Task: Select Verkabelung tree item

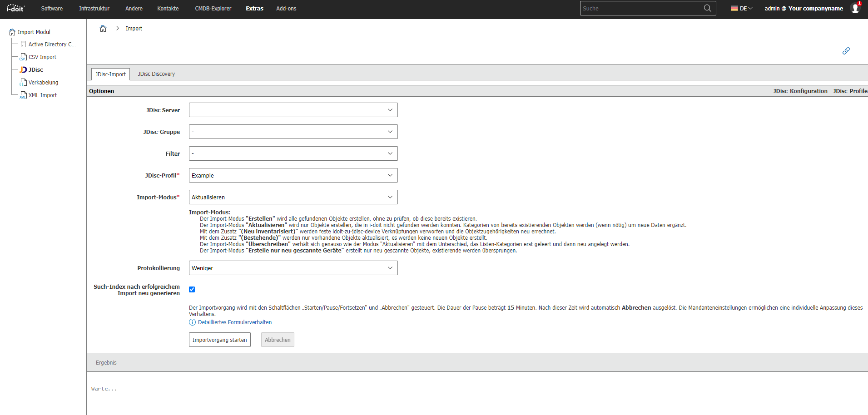Action: click(43, 83)
